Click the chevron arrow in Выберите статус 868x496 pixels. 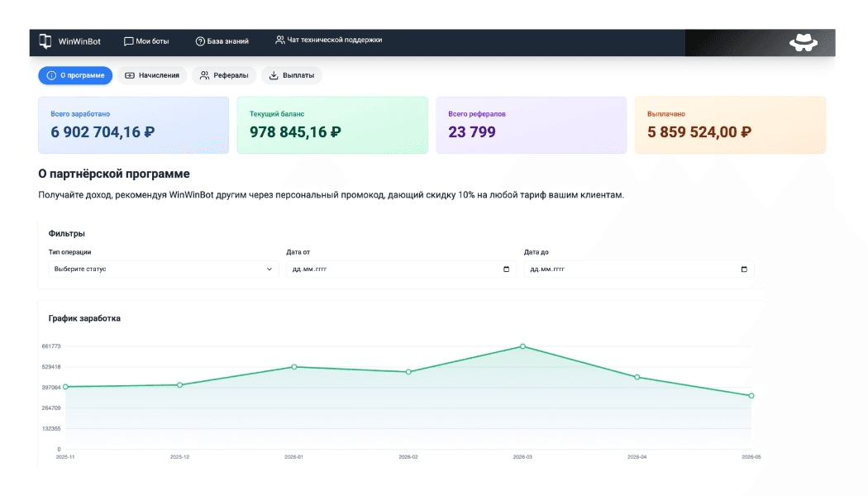pyautogui.click(x=269, y=269)
